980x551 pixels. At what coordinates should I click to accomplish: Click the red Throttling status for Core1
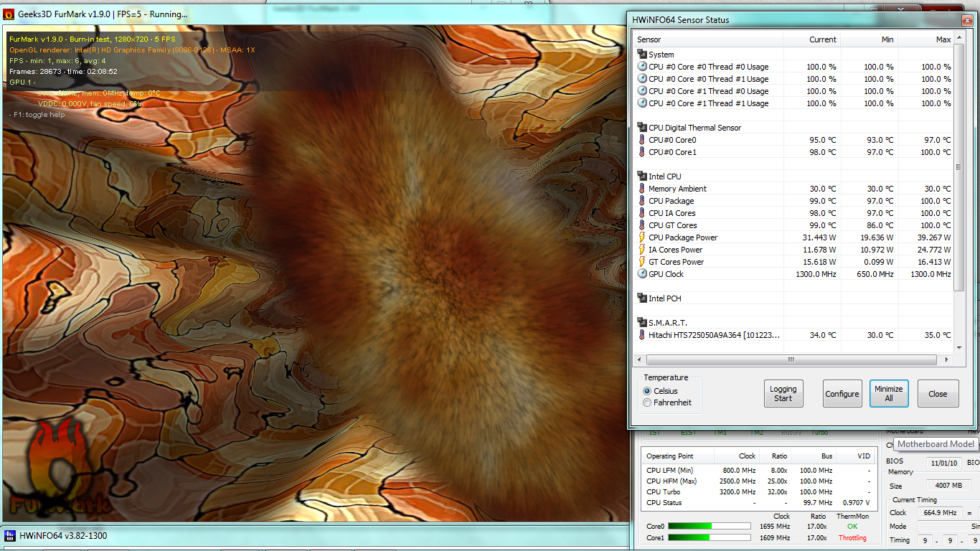tap(853, 537)
